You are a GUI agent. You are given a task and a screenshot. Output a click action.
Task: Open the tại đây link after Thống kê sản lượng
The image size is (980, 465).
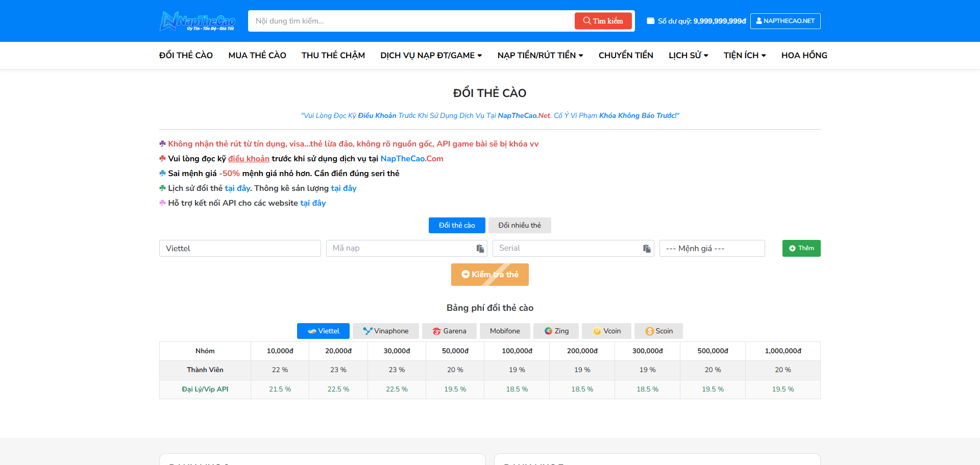point(344,188)
